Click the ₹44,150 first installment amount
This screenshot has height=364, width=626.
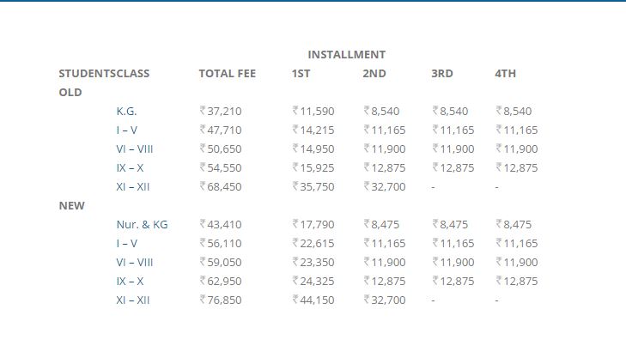tap(313, 300)
